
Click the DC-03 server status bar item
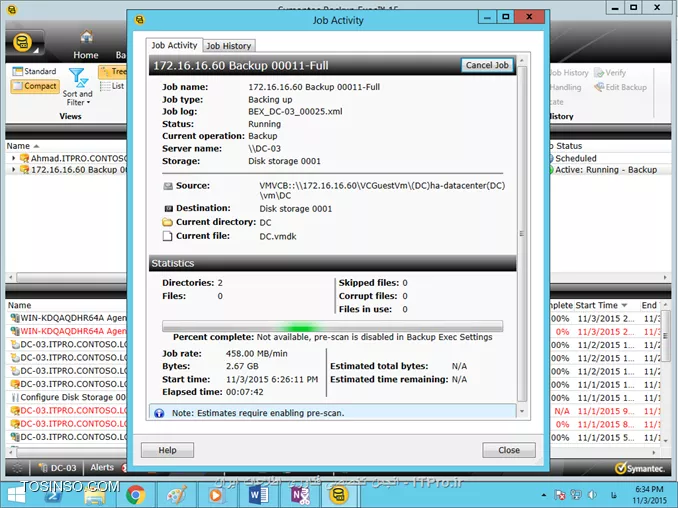click(x=58, y=468)
